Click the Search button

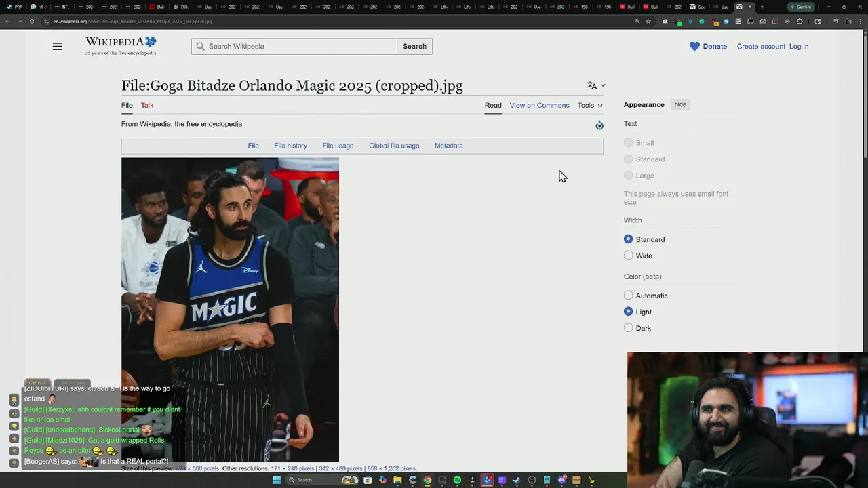(414, 46)
